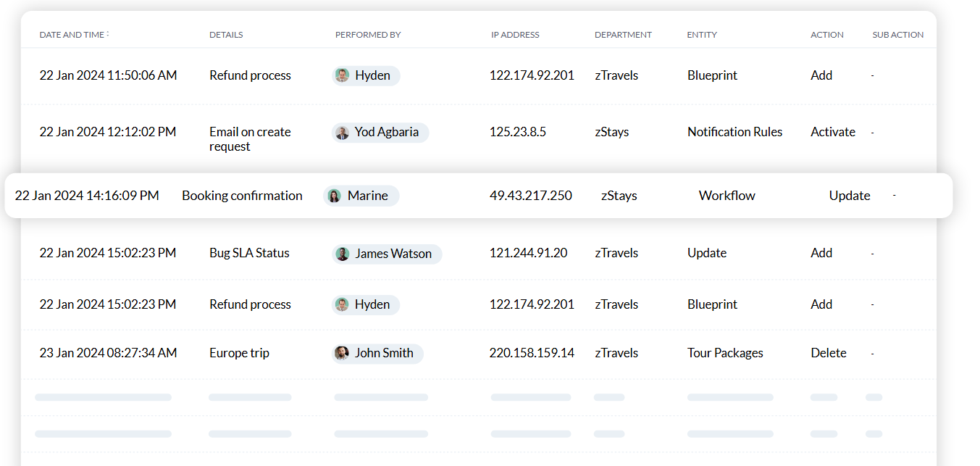The height and width of the screenshot is (466, 980).
Task: Click the sort arrows beside Date and Time
Action: click(x=108, y=34)
